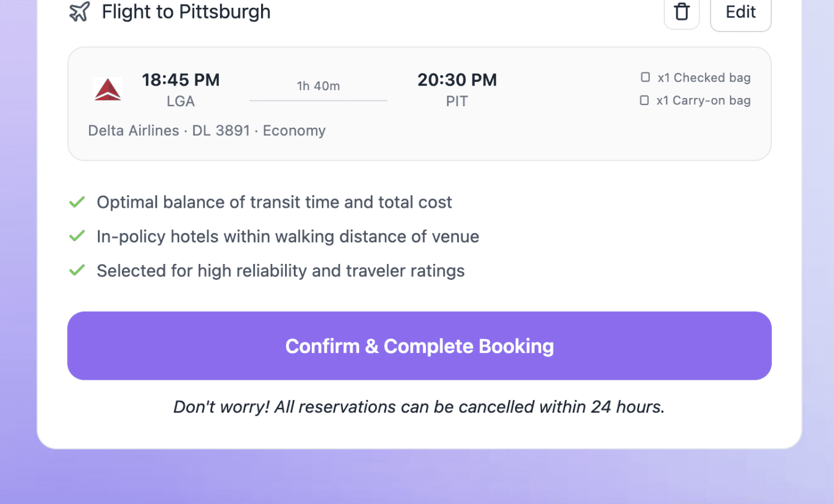Click the Delta Airlines DL 3891 Economy text

[207, 131]
